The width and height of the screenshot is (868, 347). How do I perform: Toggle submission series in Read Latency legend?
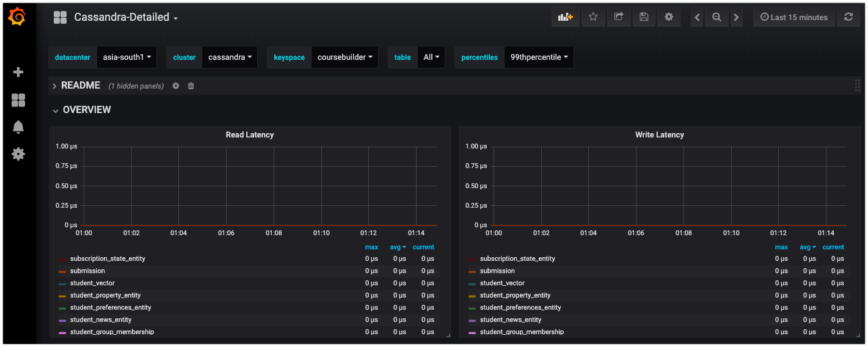[87, 271]
